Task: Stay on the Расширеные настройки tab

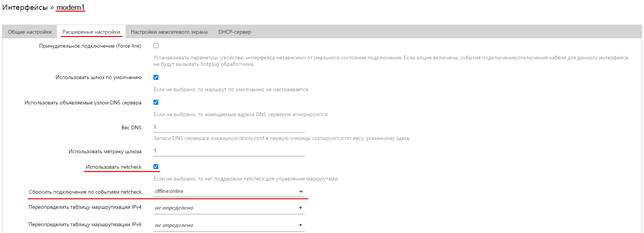Action: (x=91, y=32)
